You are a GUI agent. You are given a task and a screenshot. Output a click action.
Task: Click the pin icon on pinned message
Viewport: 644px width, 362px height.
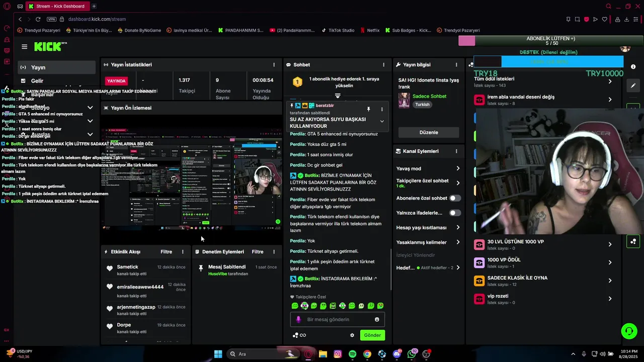(368, 109)
